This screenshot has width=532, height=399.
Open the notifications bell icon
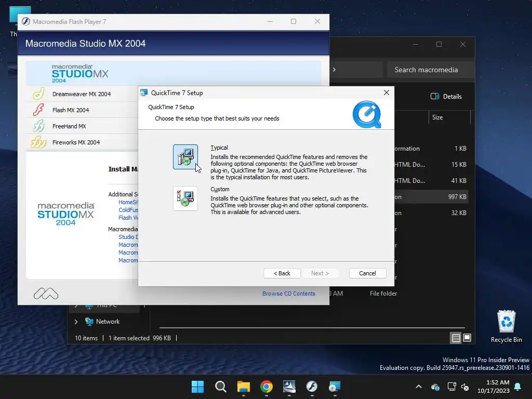click(x=518, y=387)
